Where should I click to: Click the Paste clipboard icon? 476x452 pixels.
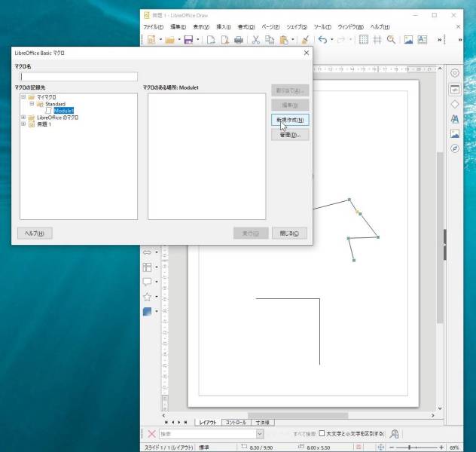(284, 40)
